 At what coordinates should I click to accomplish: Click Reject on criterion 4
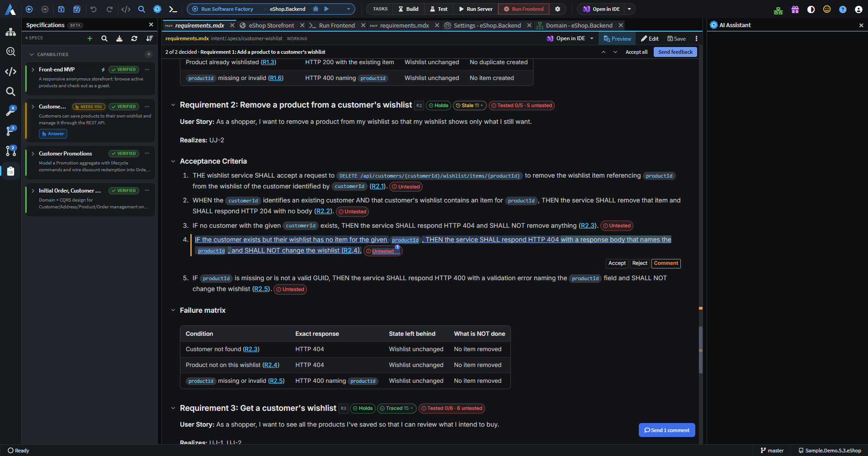[x=640, y=263]
